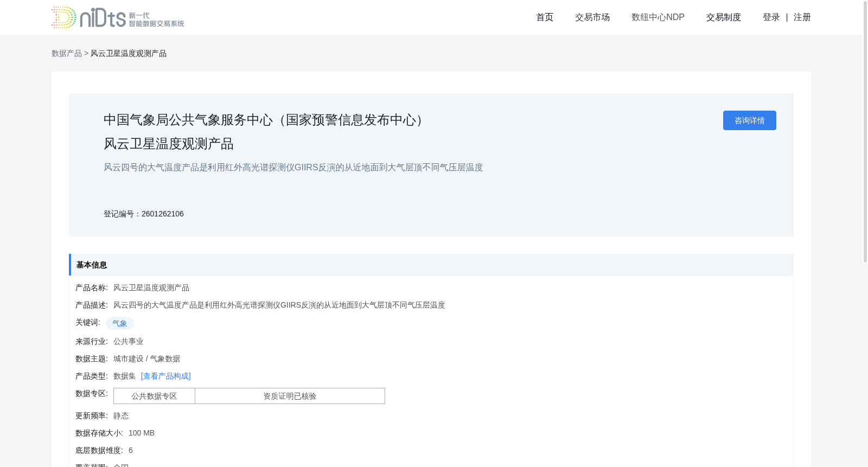The height and width of the screenshot is (467, 868).
Task: Click the 来源行业 value 公共事业
Action: 129,341
